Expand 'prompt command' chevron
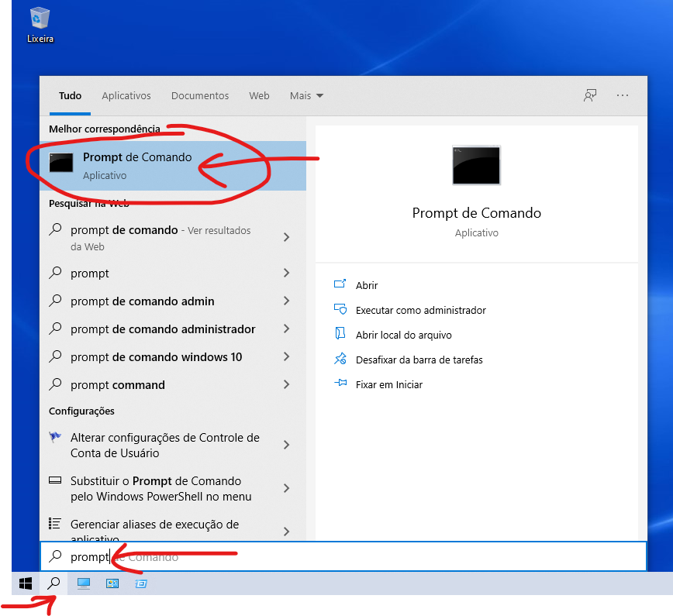 point(287,384)
